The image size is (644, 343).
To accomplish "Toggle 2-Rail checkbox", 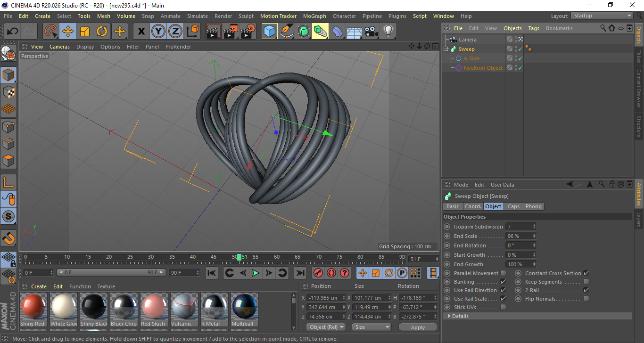I will click(586, 290).
